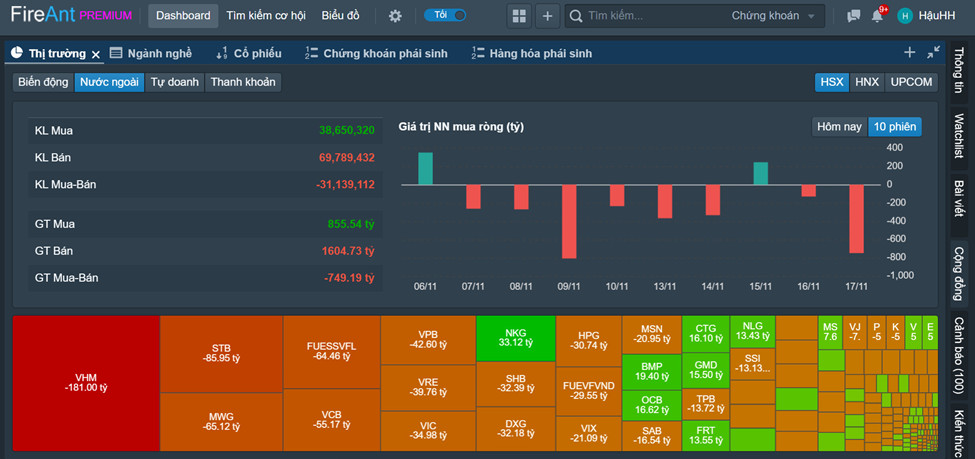Expand the Watchlist side panel

(x=958, y=135)
